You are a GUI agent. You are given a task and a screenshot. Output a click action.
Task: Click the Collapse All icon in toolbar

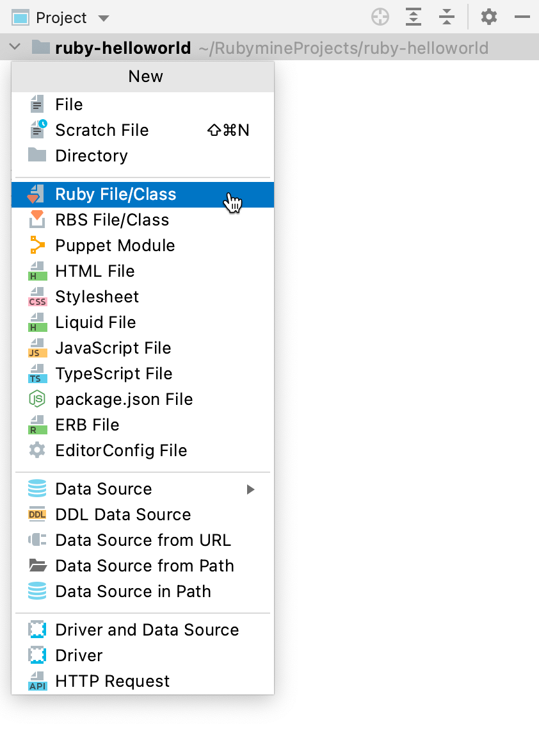pos(447,17)
